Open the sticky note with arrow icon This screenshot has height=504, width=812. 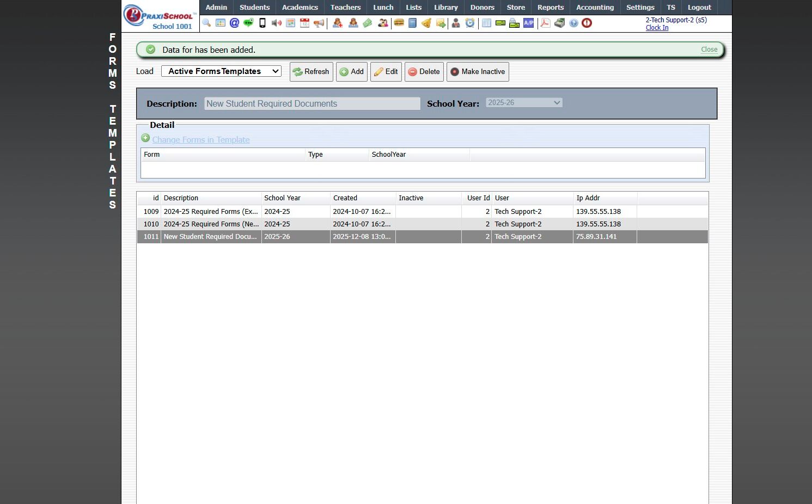(441, 23)
